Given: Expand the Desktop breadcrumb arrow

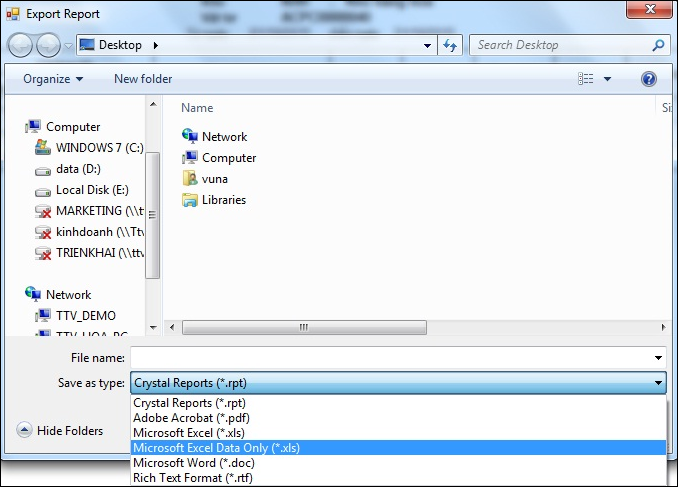Looking at the screenshot, I should coord(156,45).
